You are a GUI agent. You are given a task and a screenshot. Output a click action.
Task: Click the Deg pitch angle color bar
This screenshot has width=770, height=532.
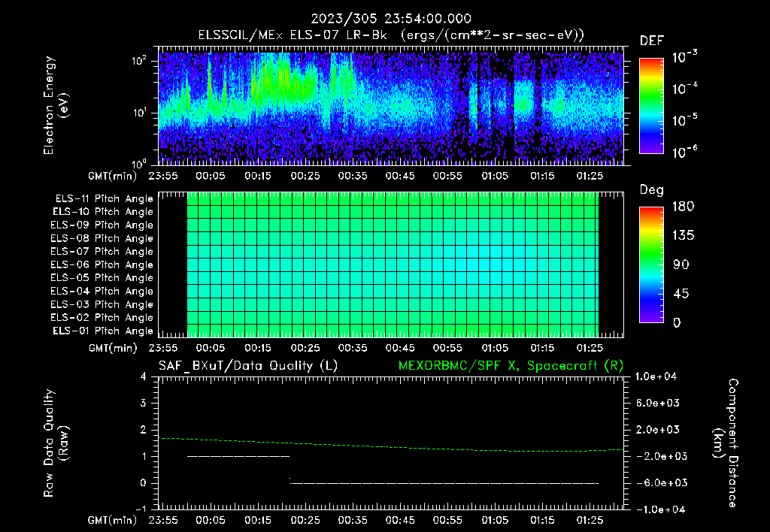pos(651,265)
